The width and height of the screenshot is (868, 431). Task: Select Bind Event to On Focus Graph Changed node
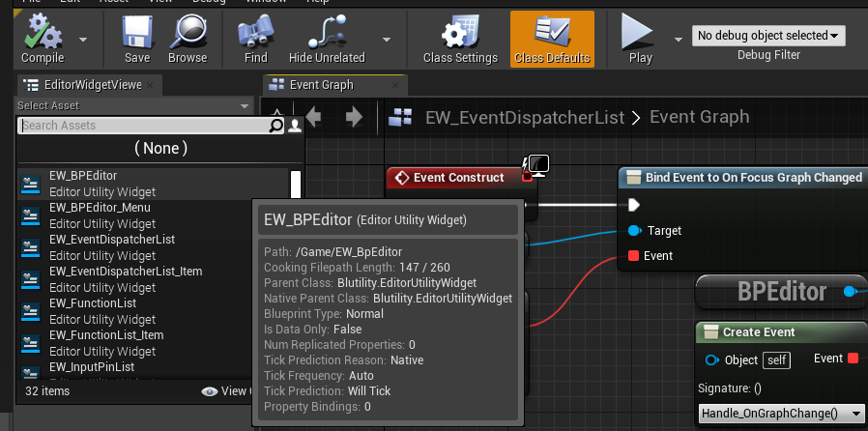point(744,178)
